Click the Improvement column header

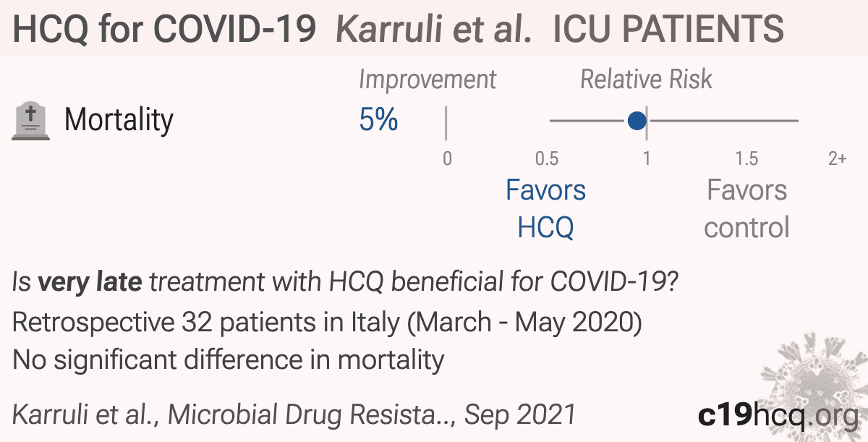pos(427,80)
